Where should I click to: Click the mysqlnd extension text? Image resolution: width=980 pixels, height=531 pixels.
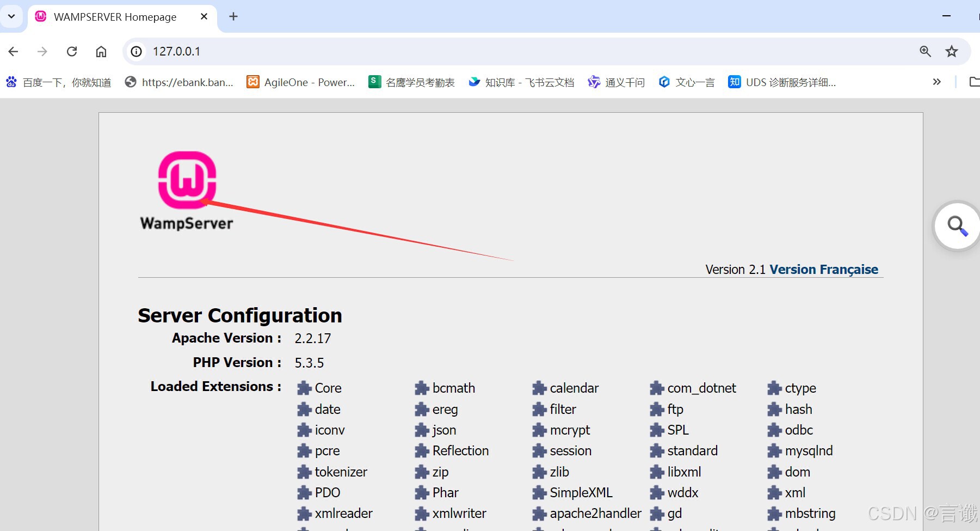(809, 451)
